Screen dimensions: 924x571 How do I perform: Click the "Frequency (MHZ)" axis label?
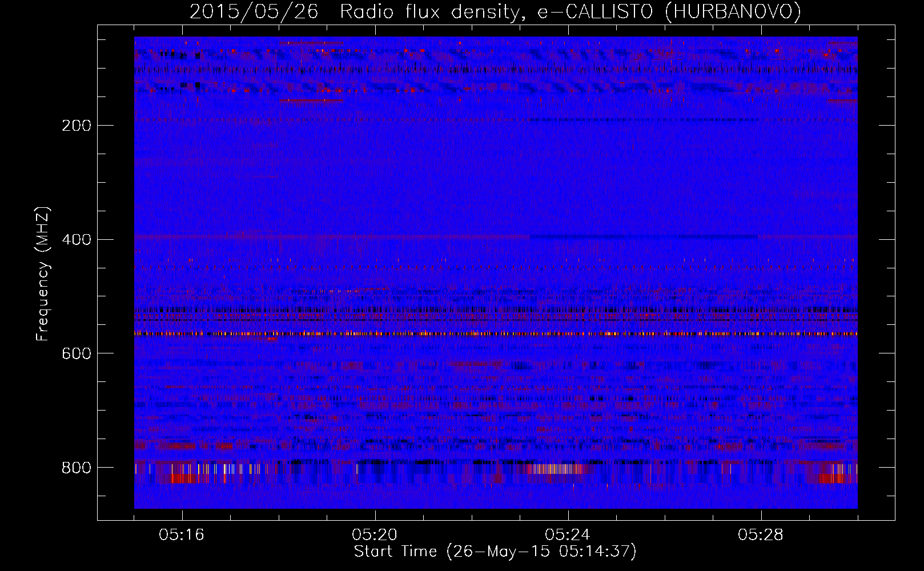pos(43,274)
